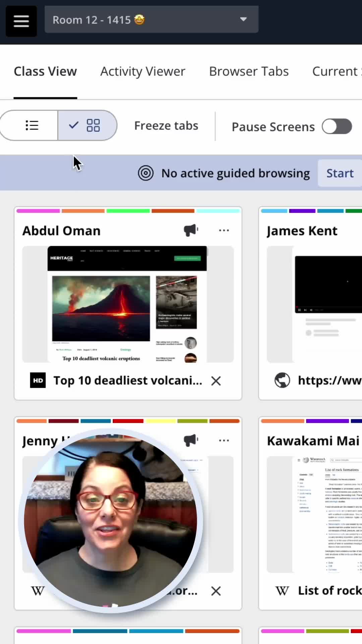Click Jenny's yellow tab color bar
The width and height of the screenshot is (362, 644).
click(x=160, y=421)
